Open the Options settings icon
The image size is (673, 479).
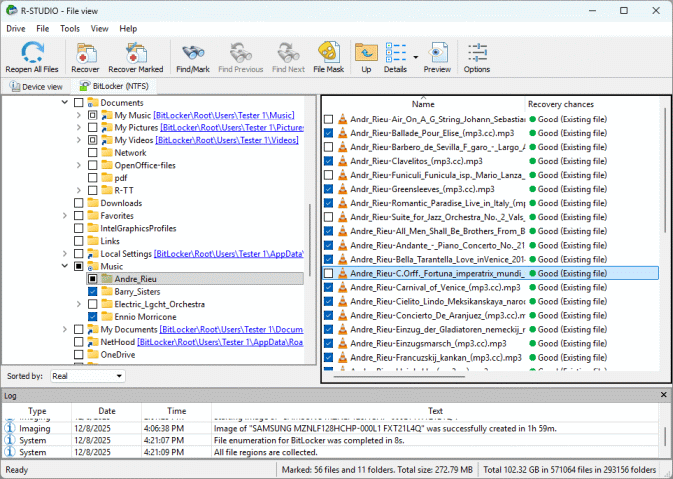pyautogui.click(x=477, y=53)
